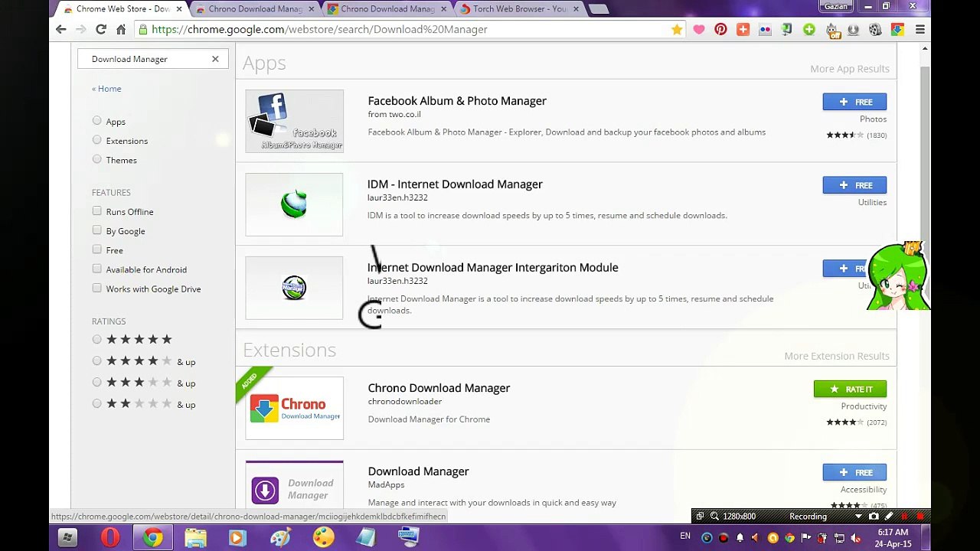Click the green plus circle extension icon
The image size is (980, 551).
pos(809,29)
